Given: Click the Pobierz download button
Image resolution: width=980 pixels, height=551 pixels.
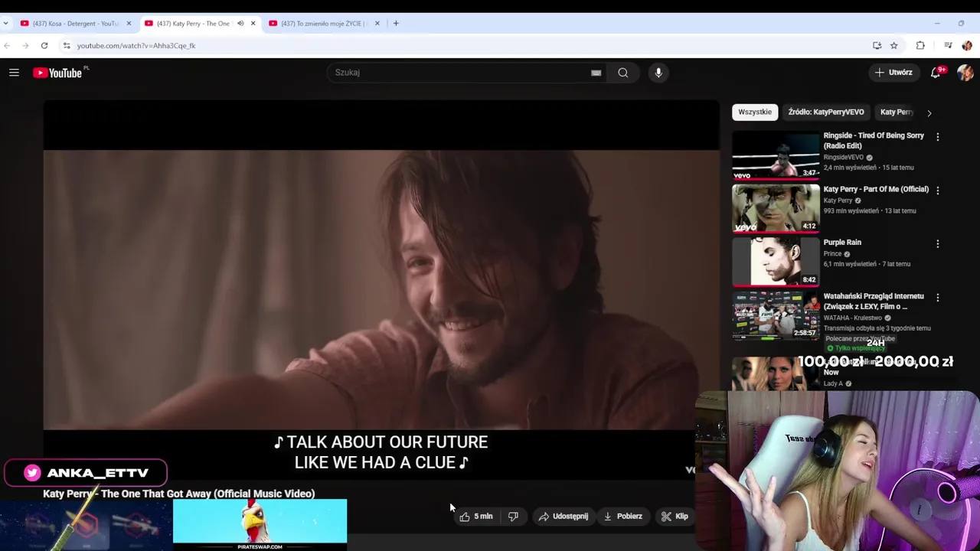Looking at the screenshot, I should [622, 517].
